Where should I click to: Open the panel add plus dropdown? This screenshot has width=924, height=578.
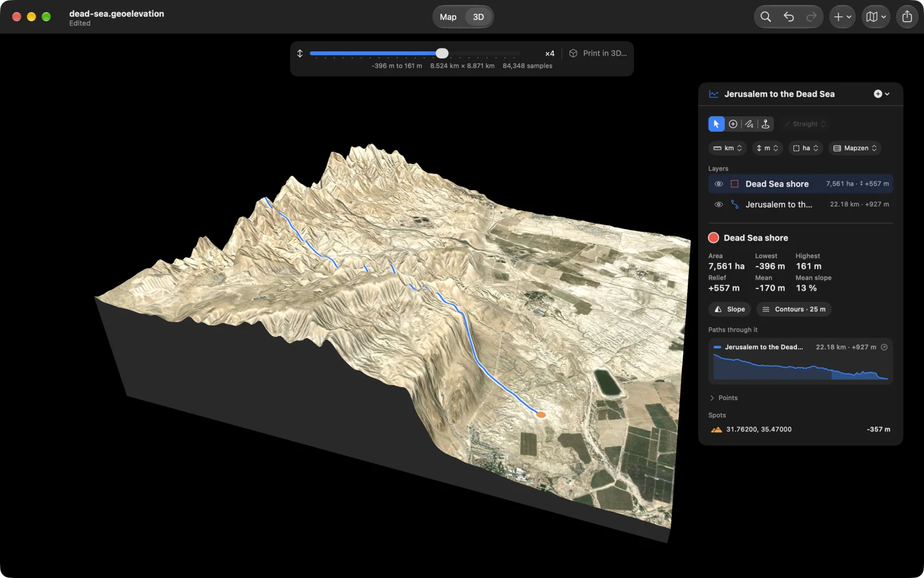881,94
